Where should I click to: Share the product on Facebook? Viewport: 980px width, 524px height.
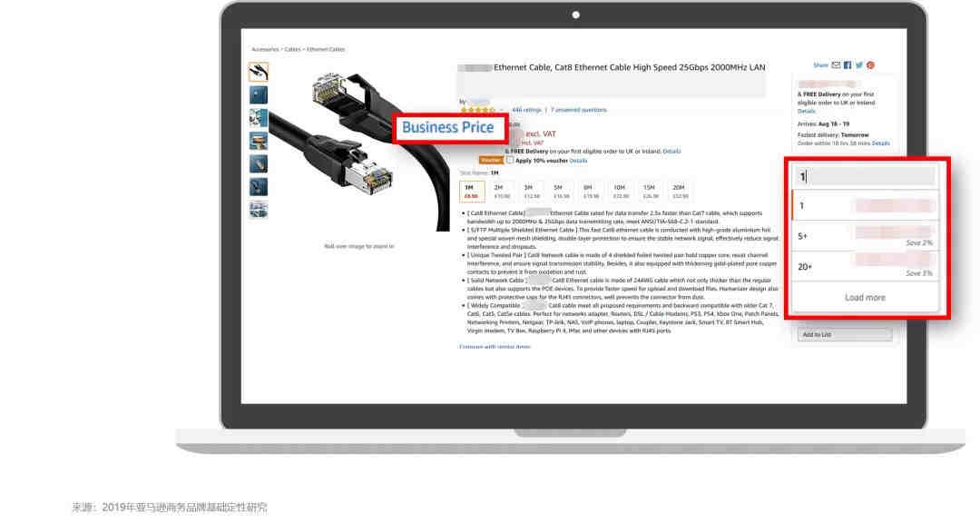pos(848,65)
